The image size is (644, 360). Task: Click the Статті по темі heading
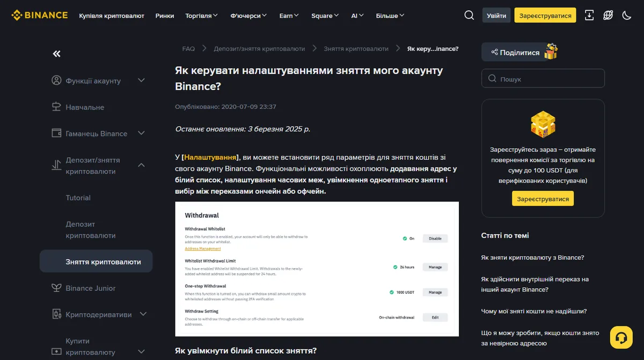point(505,235)
